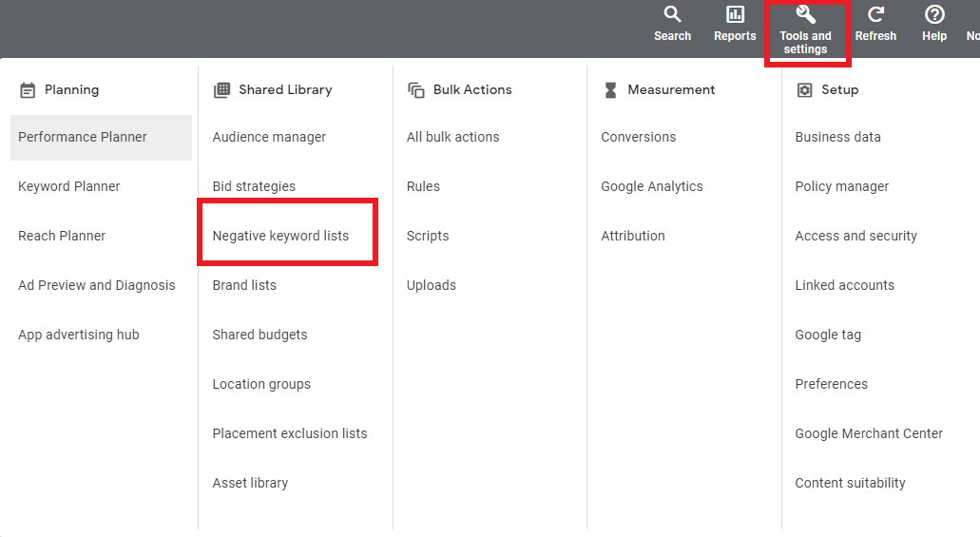Select Attribution

point(633,236)
